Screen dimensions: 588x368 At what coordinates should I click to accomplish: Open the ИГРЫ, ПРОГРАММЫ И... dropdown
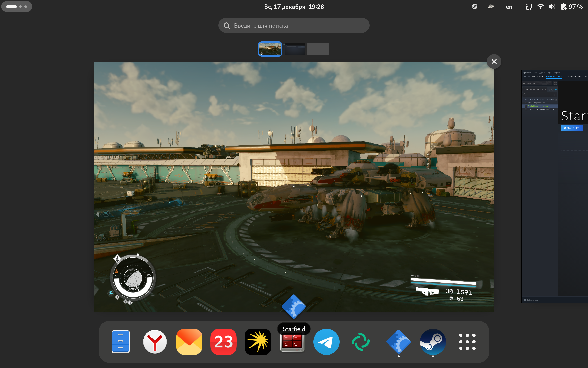click(535, 90)
